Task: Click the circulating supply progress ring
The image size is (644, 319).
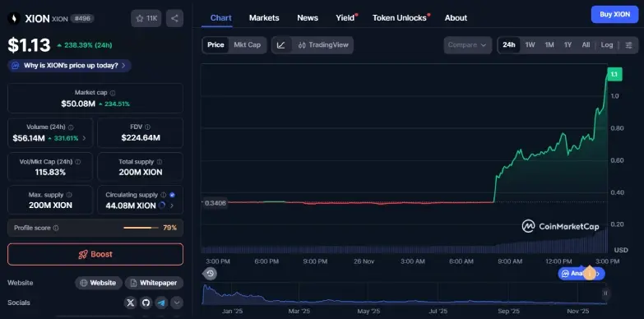Action: [x=162, y=206]
